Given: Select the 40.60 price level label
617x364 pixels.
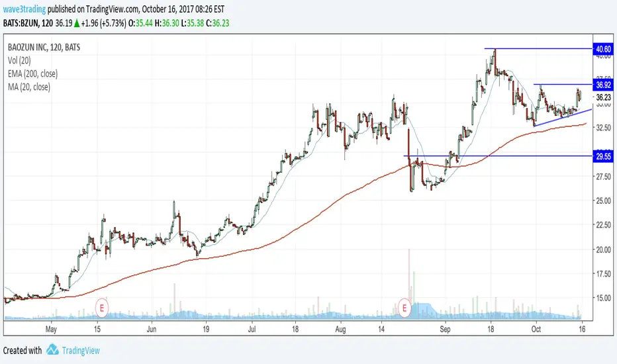Looking at the screenshot, I should pos(603,49).
